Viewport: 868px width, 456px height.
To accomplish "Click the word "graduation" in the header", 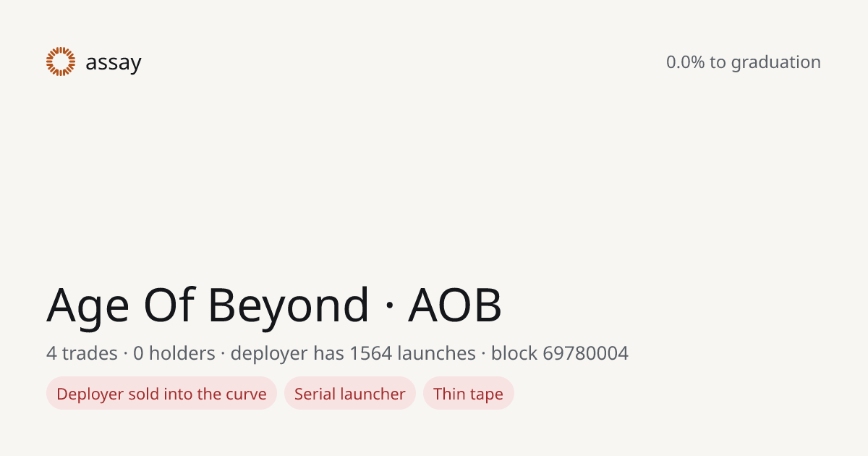I will point(775,63).
